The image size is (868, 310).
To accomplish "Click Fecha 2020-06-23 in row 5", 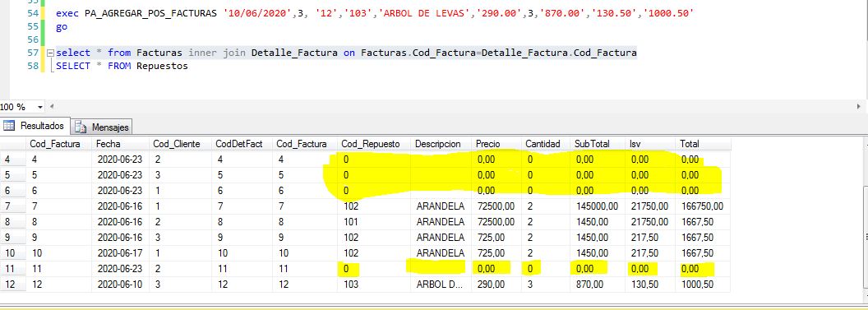I will click(x=119, y=175).
